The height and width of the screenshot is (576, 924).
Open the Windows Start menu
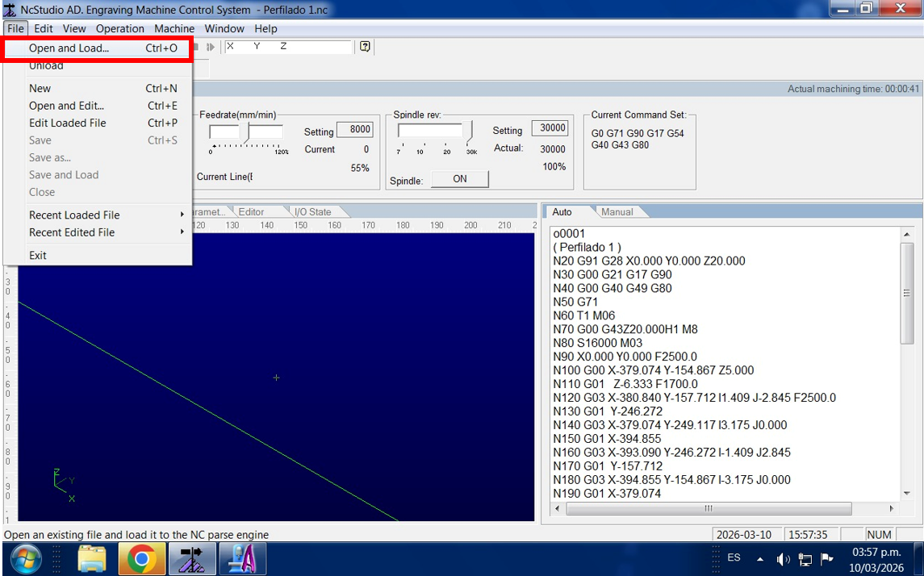(26, 558)
